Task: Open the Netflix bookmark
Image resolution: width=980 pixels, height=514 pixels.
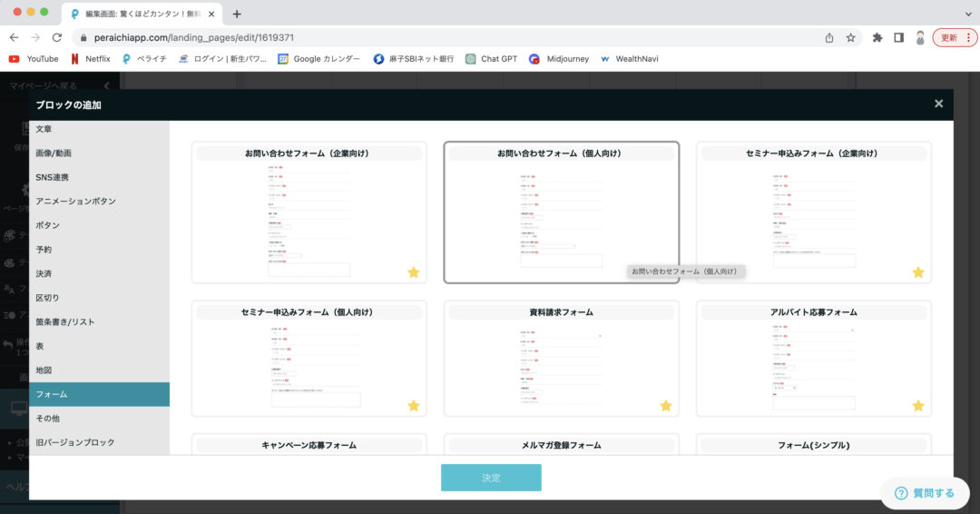Action: click(x=91, y=59)
